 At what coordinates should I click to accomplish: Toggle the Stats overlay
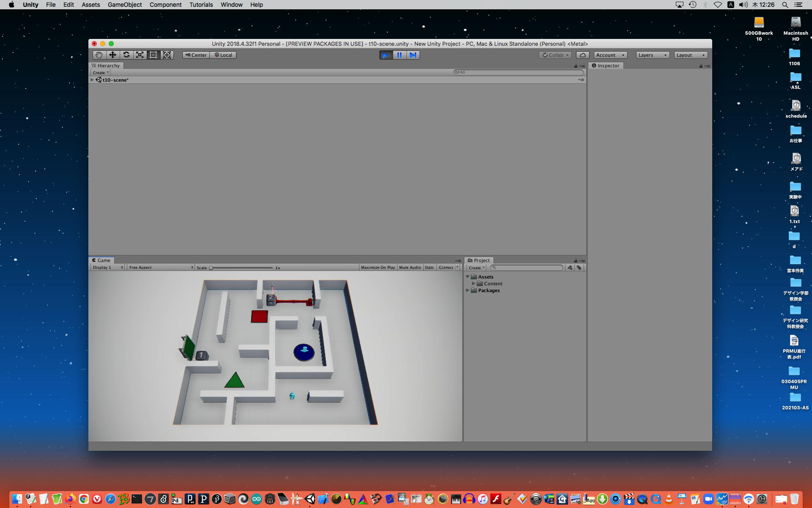[429, 268]
